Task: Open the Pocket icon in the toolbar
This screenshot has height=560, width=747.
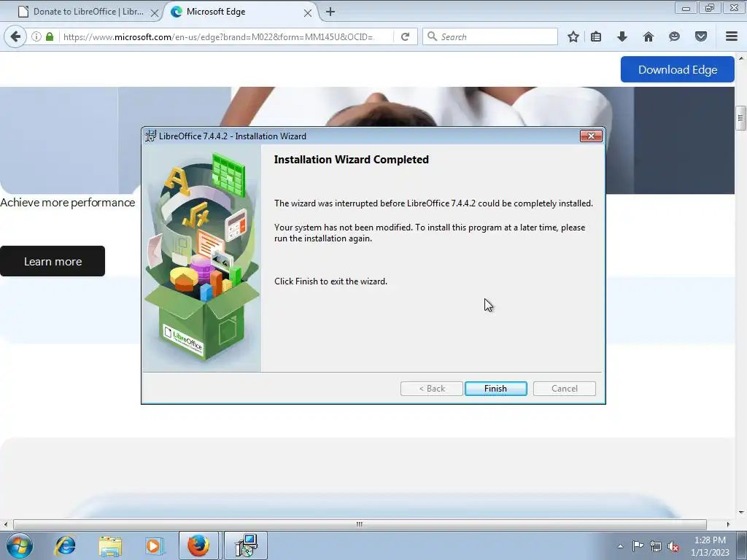Action: (x=701, y=36)
